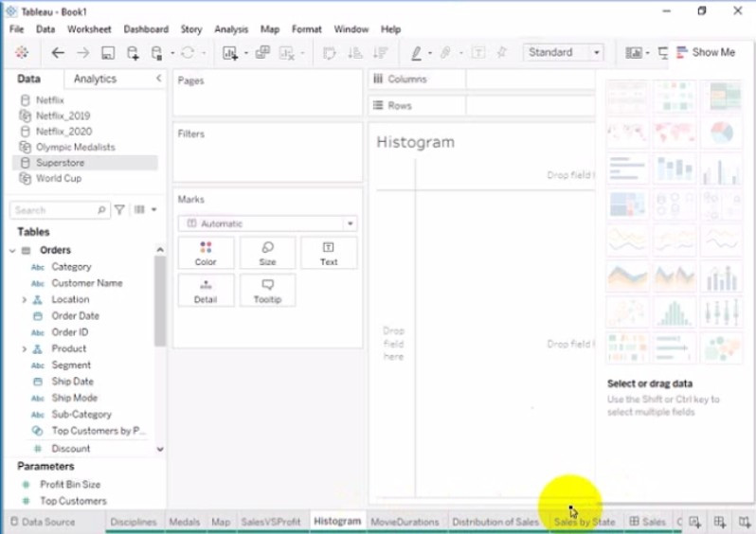Collapse the Orders table

coord(12,250)
